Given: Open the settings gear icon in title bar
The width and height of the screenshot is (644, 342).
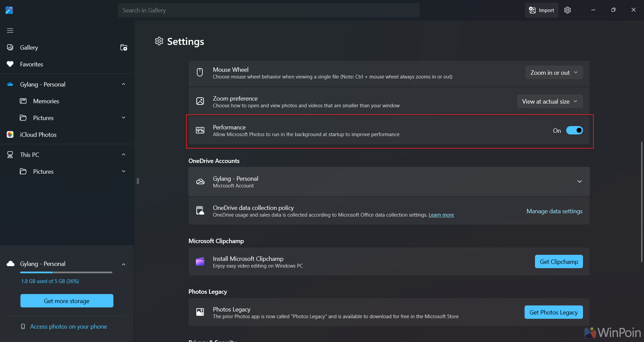Looking at the screenshot, I should (x=568, y=10).
